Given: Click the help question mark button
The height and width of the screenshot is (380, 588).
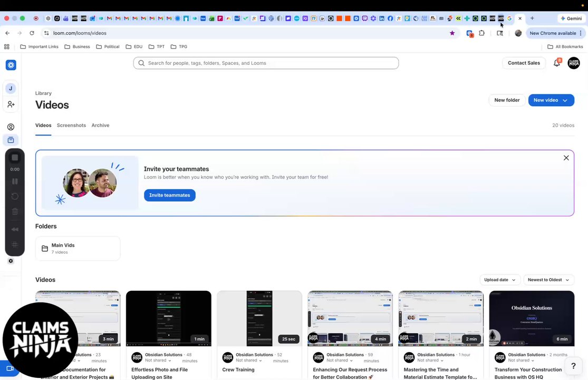Looking at the screenshot, I should point(573,366).
